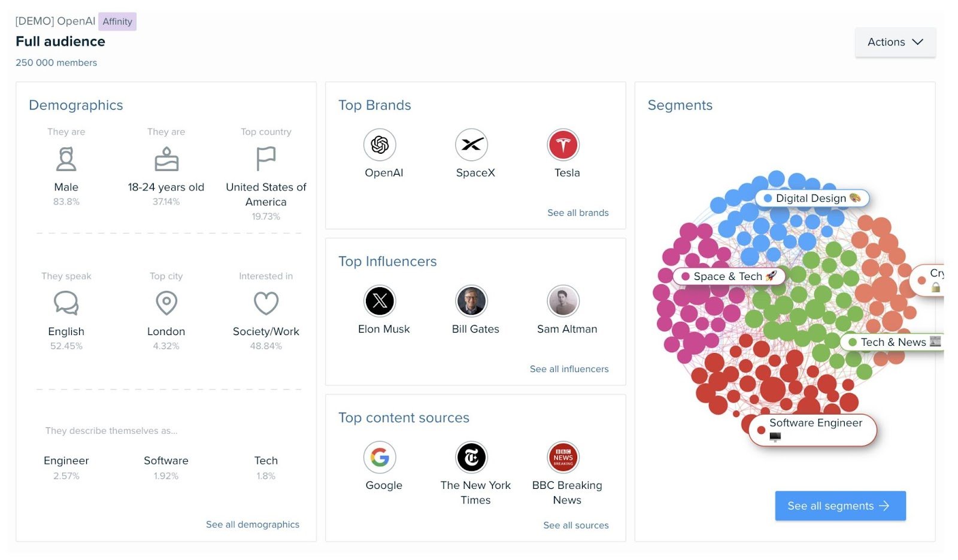Expand the Crypto segment label
This screenshot has width=958, height=560.
click(x=932, y=280)
